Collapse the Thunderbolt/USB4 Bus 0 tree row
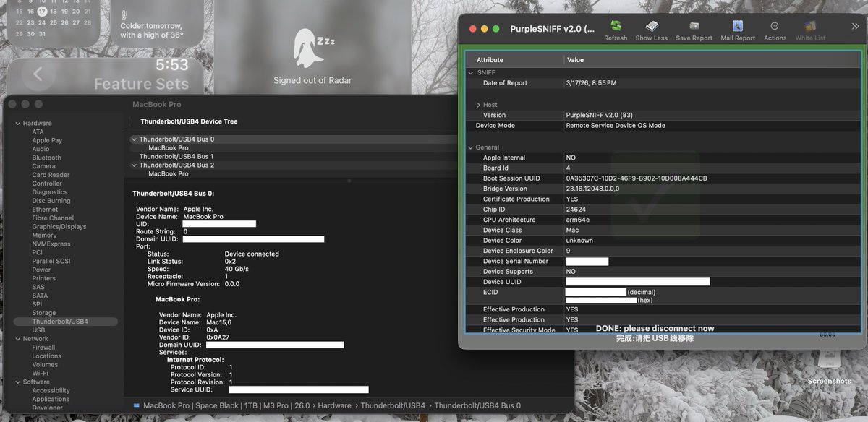Viewport: 868px width, 422px height. click(135, 139)
